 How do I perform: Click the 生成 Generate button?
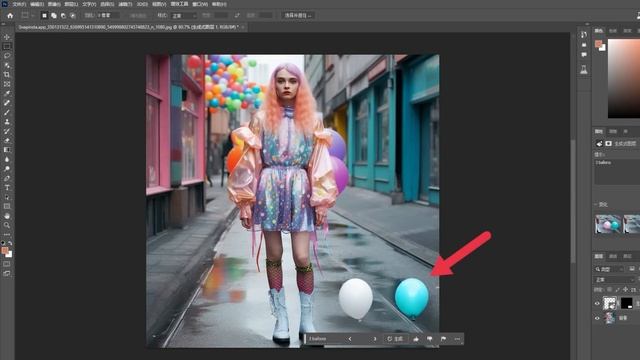tap(395, 339)
